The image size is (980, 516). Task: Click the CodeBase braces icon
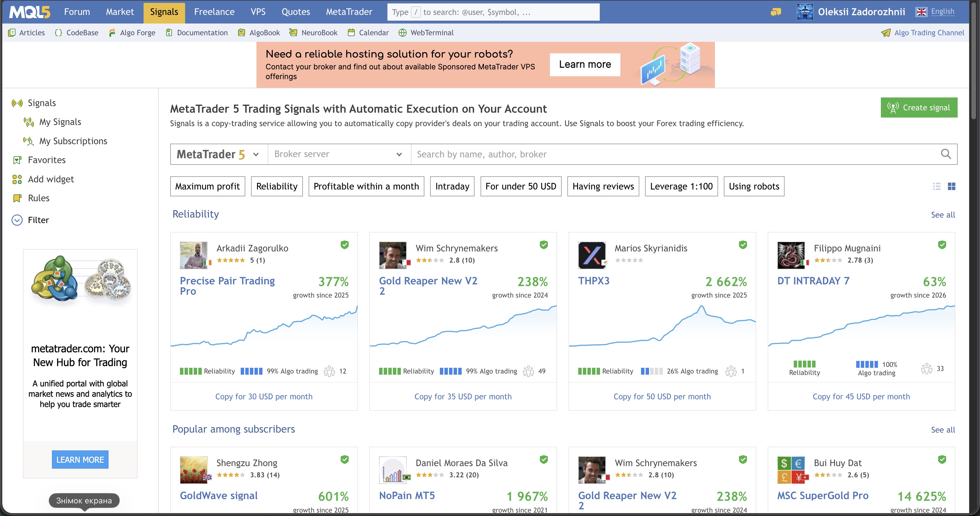(x=58, y=33)
